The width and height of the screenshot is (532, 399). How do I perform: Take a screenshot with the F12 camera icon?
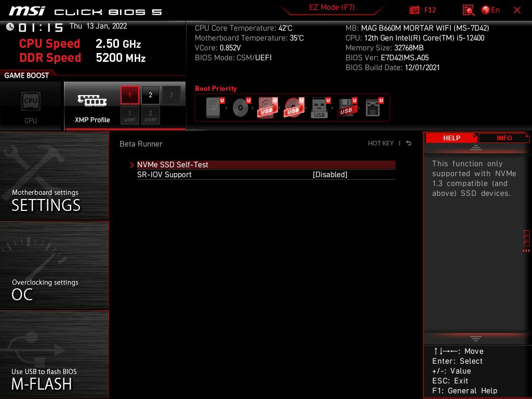click(x=415, y=10)
